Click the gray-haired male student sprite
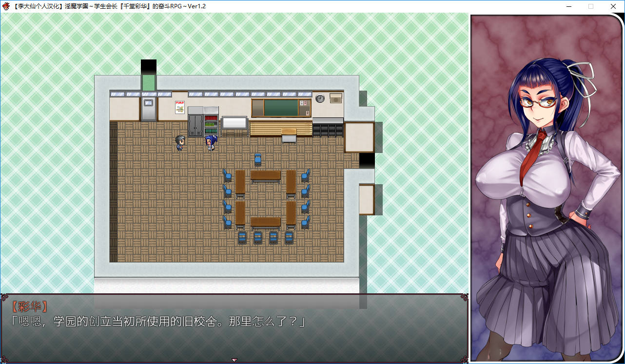Screen dimensions: 625x364 (x=180, y=143)
